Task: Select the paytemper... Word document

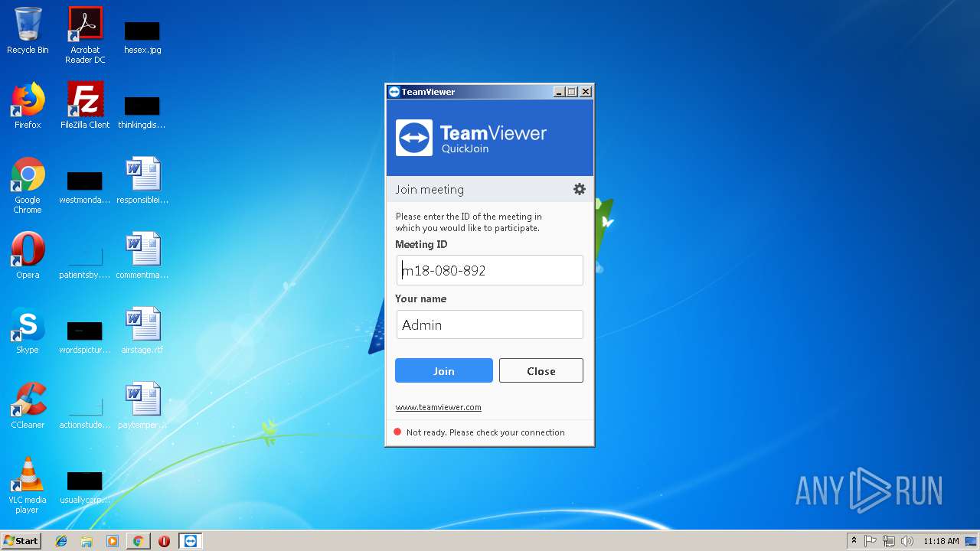Action: click(x=142, y=406)
